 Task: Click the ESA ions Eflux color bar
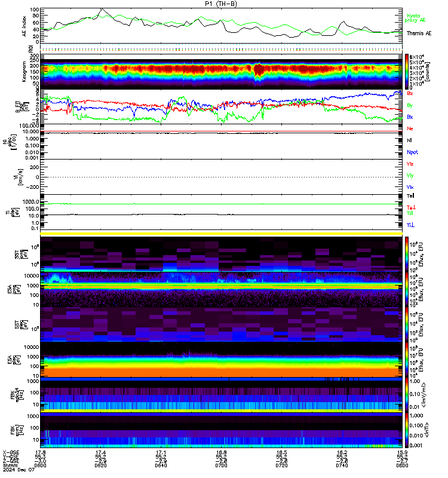click(407, 289)
